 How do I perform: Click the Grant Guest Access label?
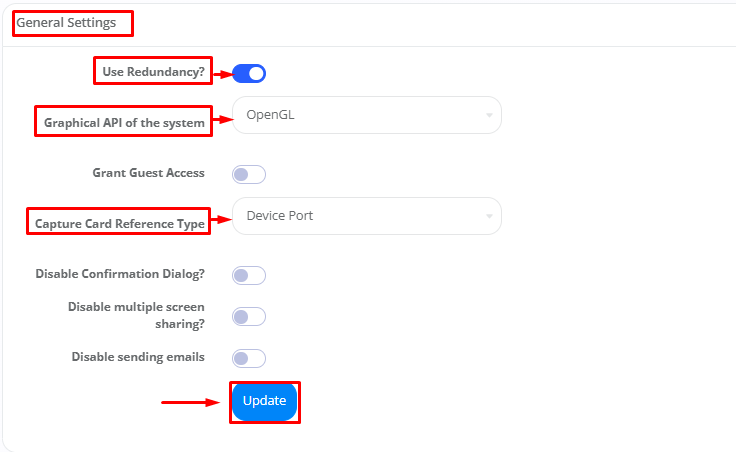pyautogui.click(x=148, y=173)
